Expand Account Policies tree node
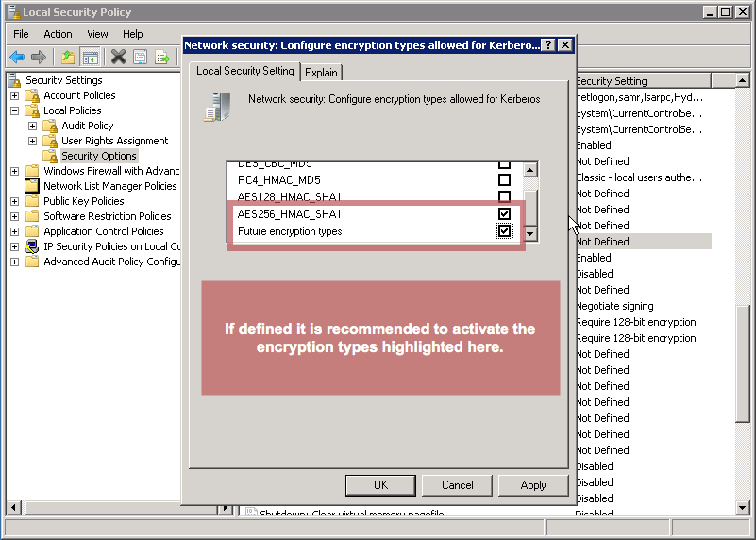Screen dimensions: 756x540 click(x=14, y=95)
